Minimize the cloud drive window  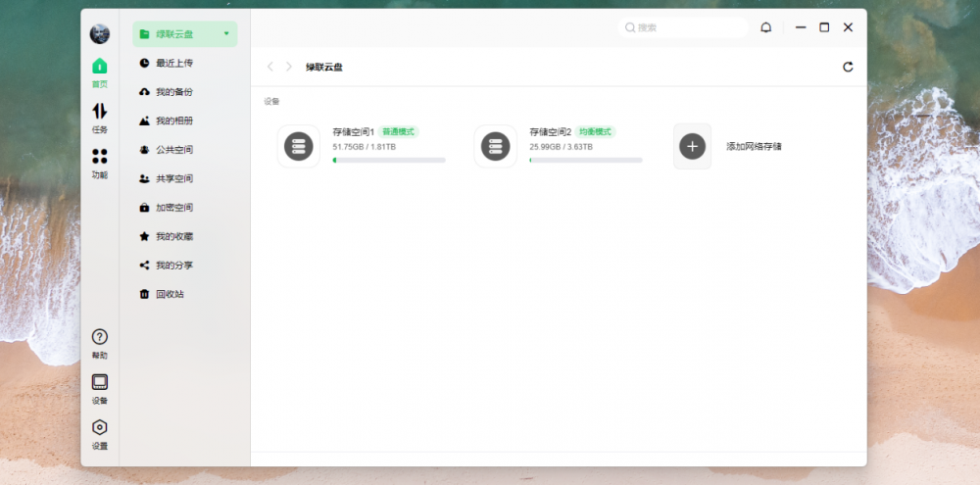click(801, 27)
